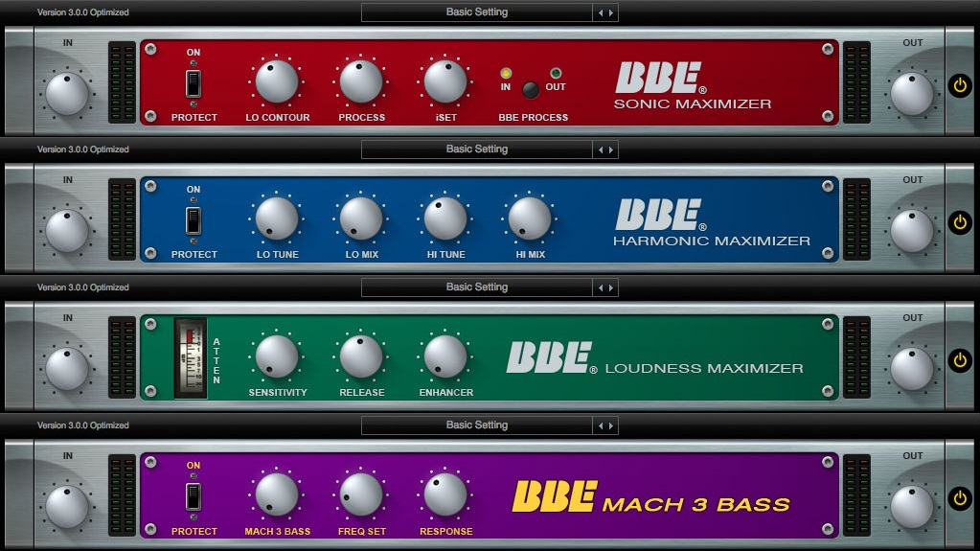Select next preset on Mach 3 Bass
980x551 pixels.
point(610,425)
